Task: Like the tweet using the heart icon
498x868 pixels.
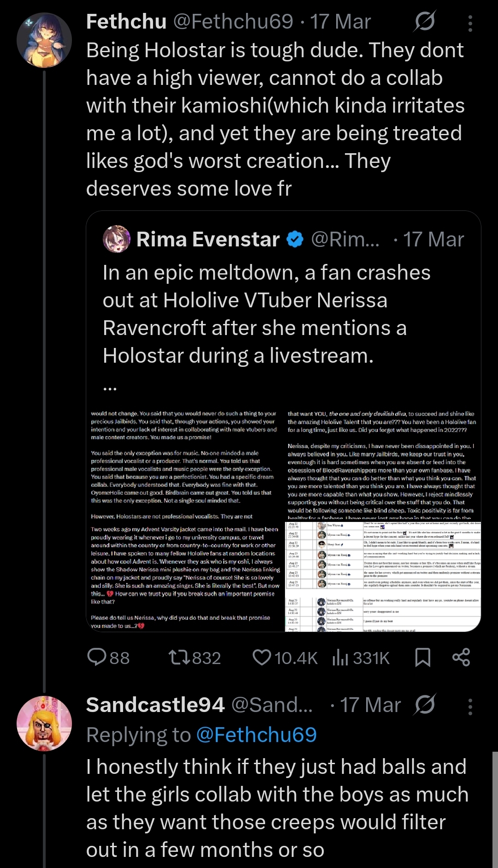Action: click(262, 657)
